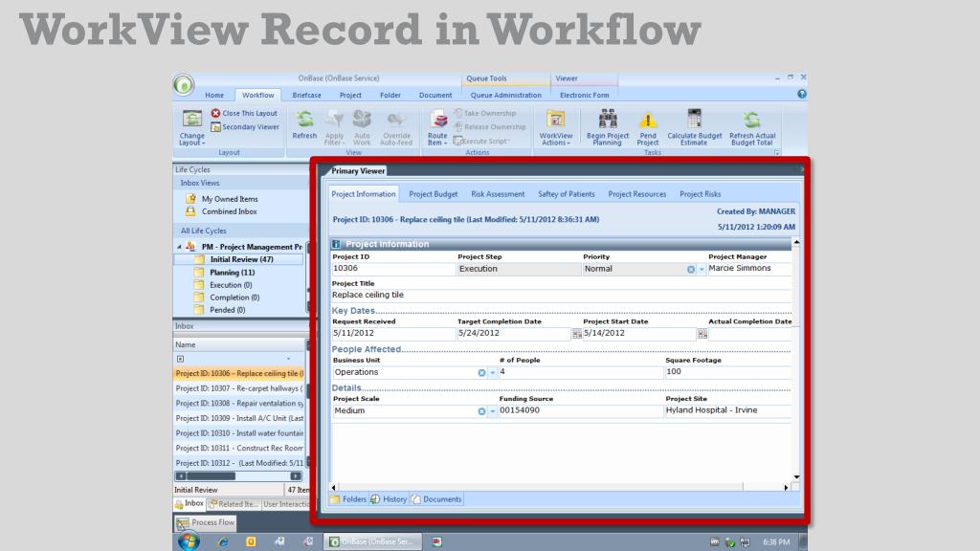
Task: Clear the Business Unit value
Action: tap(481, 373)
